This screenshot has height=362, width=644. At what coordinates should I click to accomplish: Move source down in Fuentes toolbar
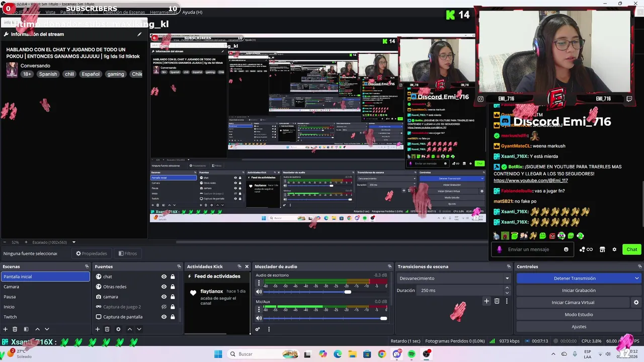[139, 329]
